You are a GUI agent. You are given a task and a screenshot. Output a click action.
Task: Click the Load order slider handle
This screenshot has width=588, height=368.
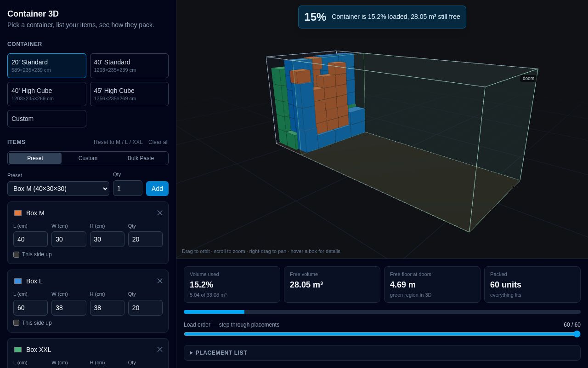pos(577,334)
